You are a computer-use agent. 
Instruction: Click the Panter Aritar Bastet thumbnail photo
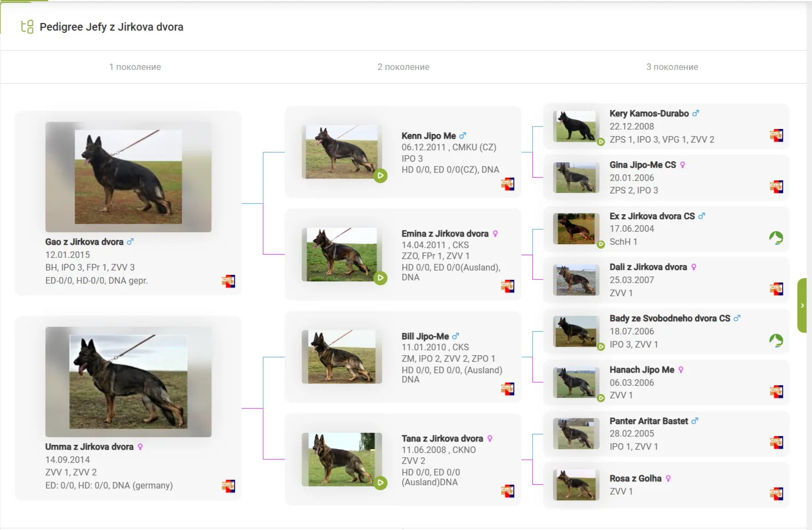pos(576,434)
